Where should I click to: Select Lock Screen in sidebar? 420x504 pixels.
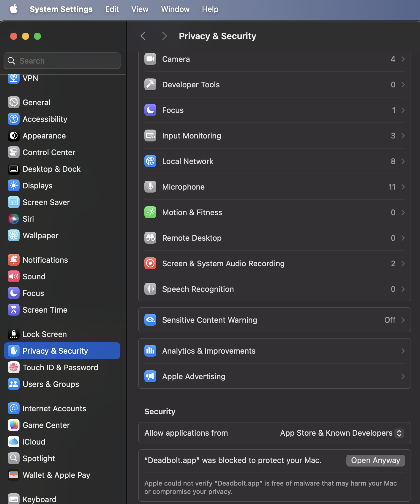(62, 334)
